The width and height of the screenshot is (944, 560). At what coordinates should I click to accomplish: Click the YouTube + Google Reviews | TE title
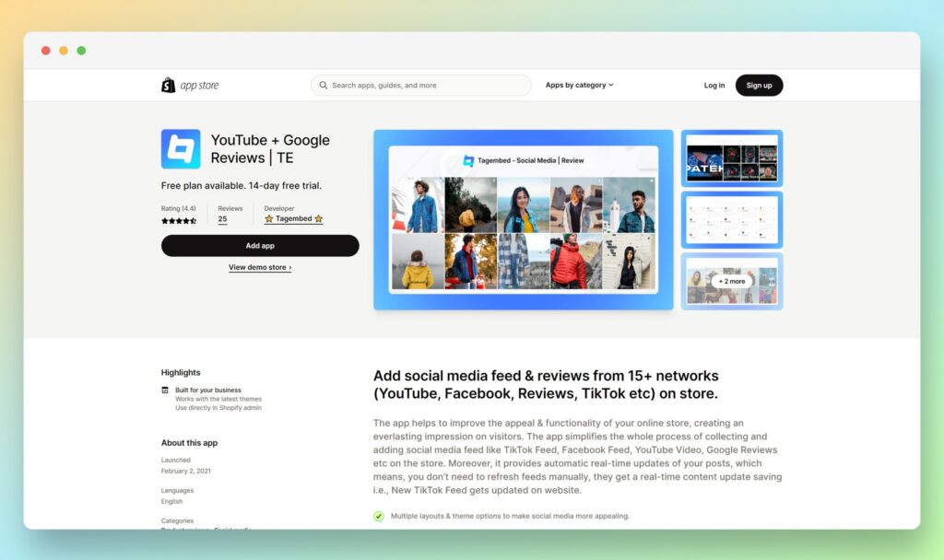(270, 149)
